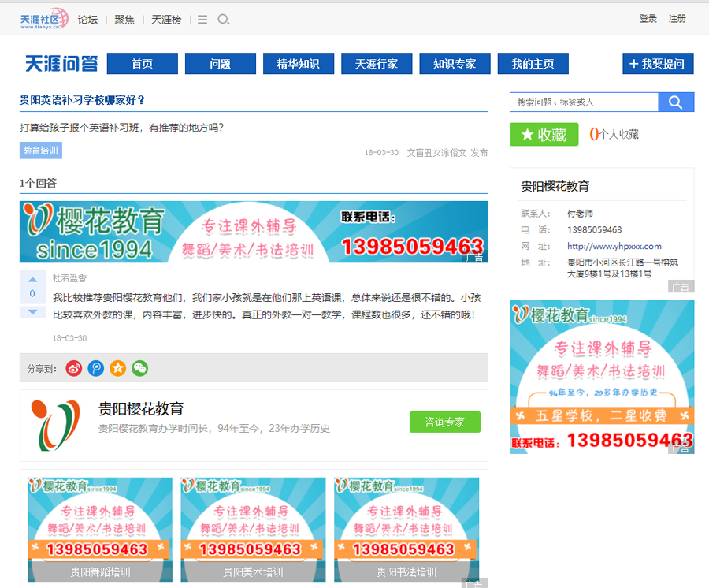Share to Weibo icon
This screenshot has width=709, height=588.
74,368
